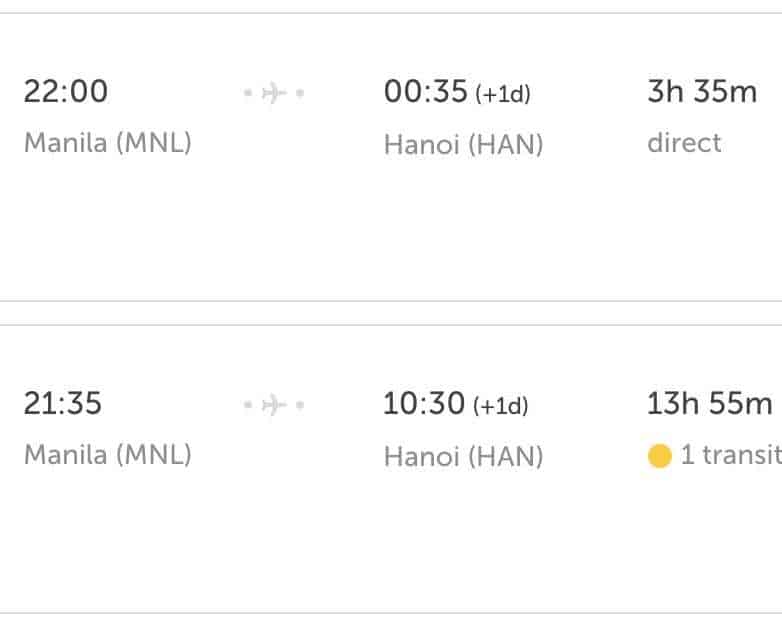Click the 'direct' flight label
782x631 pixels.
coord(684,143)
